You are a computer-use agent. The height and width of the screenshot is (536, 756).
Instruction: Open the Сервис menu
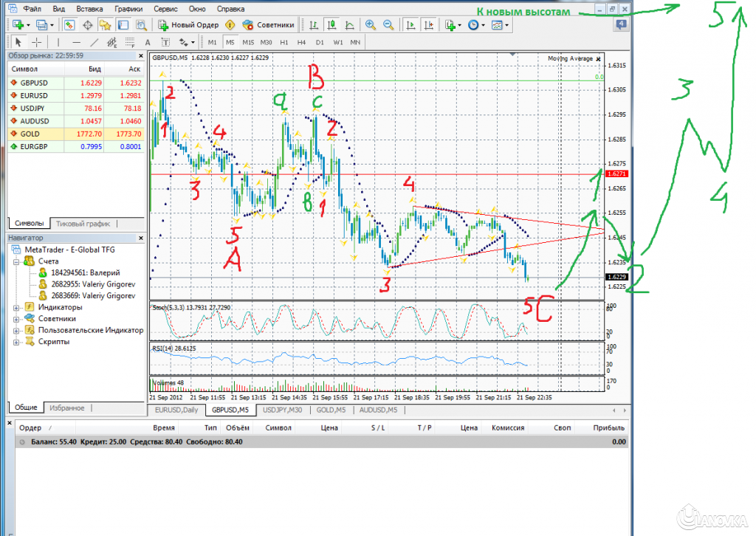165,9
